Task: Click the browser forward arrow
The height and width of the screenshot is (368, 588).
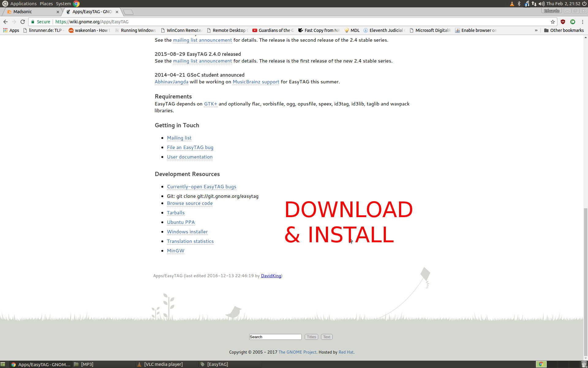Action: pos(14,22)
